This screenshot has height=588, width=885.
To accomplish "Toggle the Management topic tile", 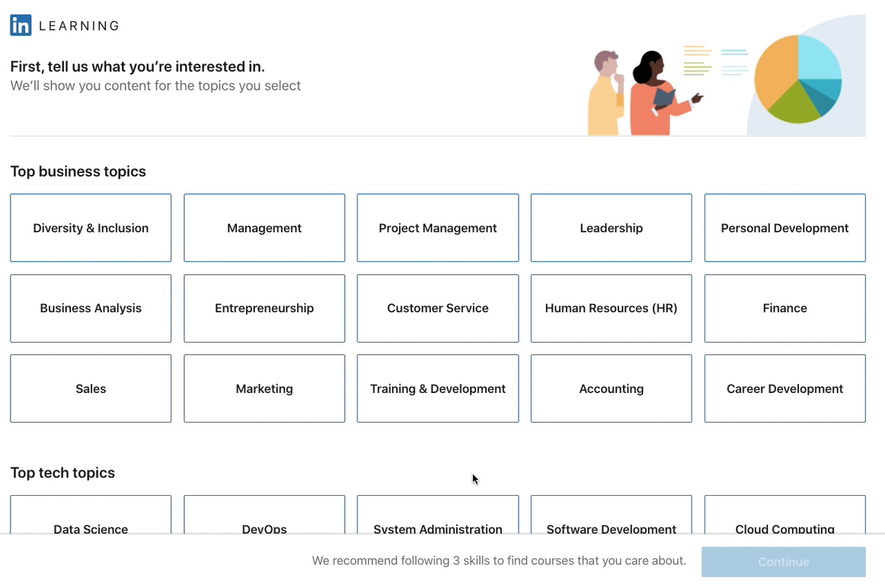I will pyautogui.click(x=264, y=228).
